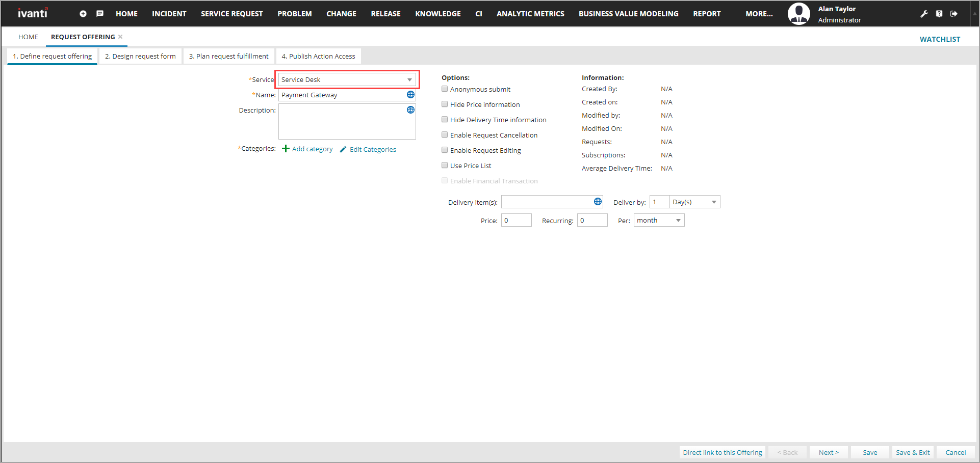Open the Day(s) deliver-by unit dropdown
Image resolution: width=980 pixels, height=463 pixels.
pyautogui.click(x=713, y=202)
